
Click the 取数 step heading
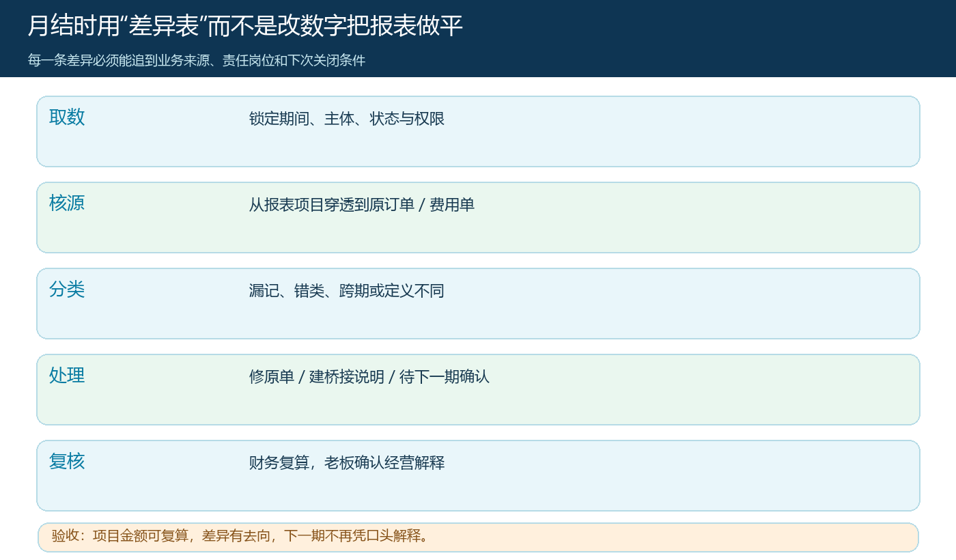67,117
